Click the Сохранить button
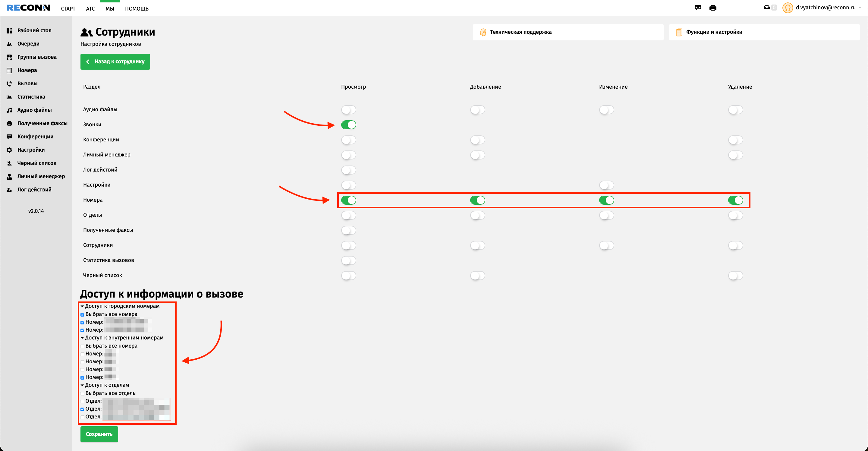This screenshot has height=451, width=868. pos(99,434)
